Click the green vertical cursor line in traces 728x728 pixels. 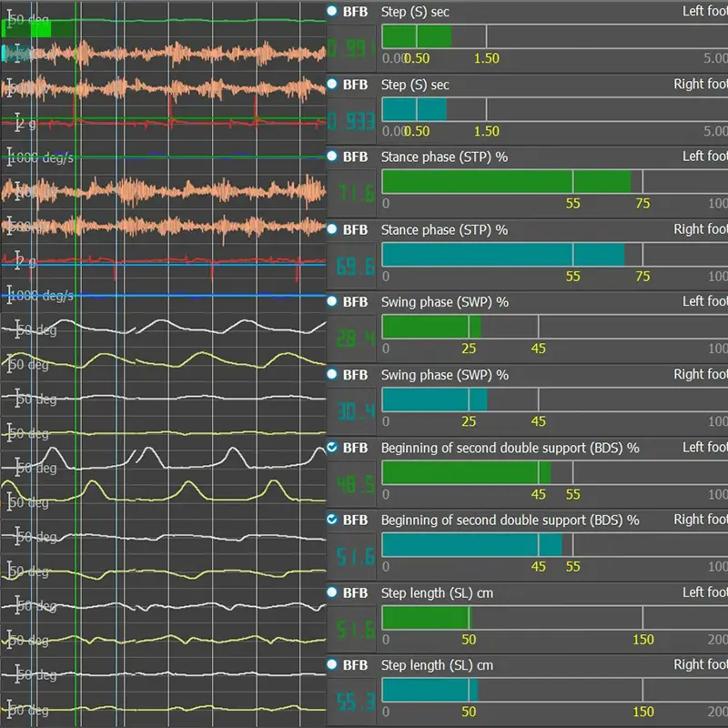(x=76, y=364)
